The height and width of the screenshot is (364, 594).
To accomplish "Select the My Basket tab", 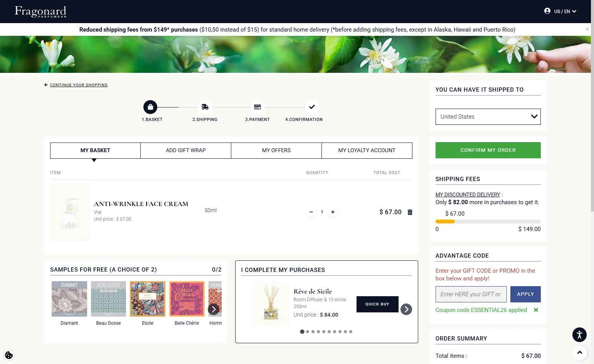I will [x=95, y=150].
